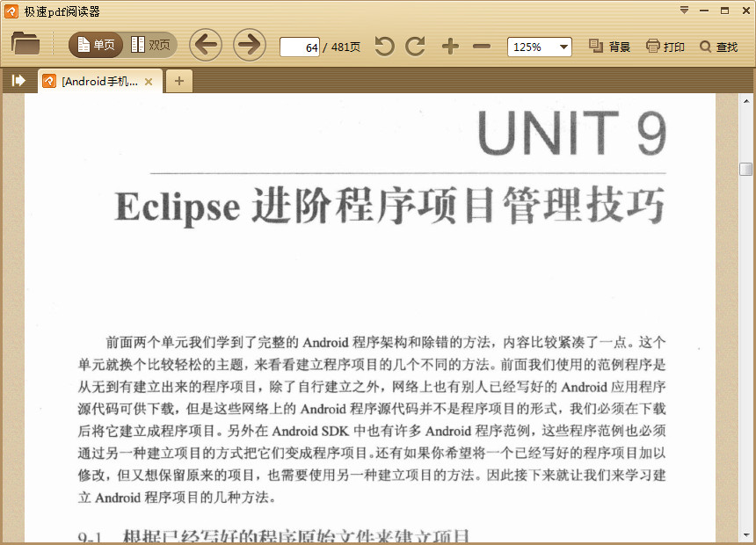The height and width of the screenshot is (545, 756).
Task: Switch to double page view (双页)
Action: tap(150, 45)
